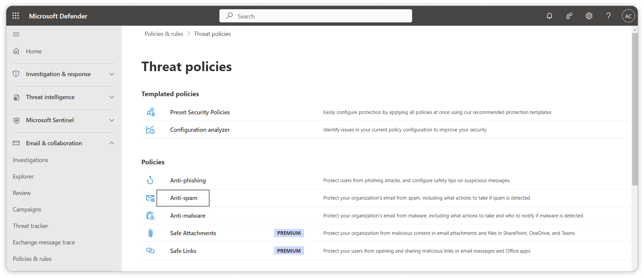Click the Home house icon
This screenshot has width=644, height=278.
(16, 51)
